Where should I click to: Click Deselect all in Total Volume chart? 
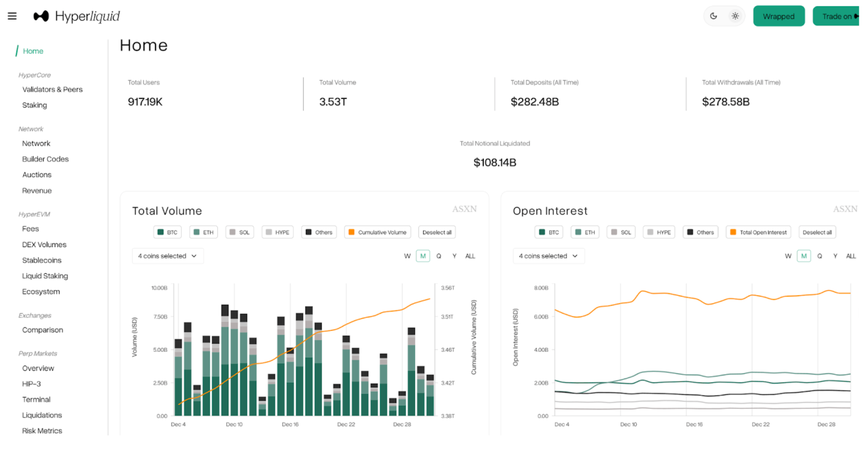click(436, 232)
